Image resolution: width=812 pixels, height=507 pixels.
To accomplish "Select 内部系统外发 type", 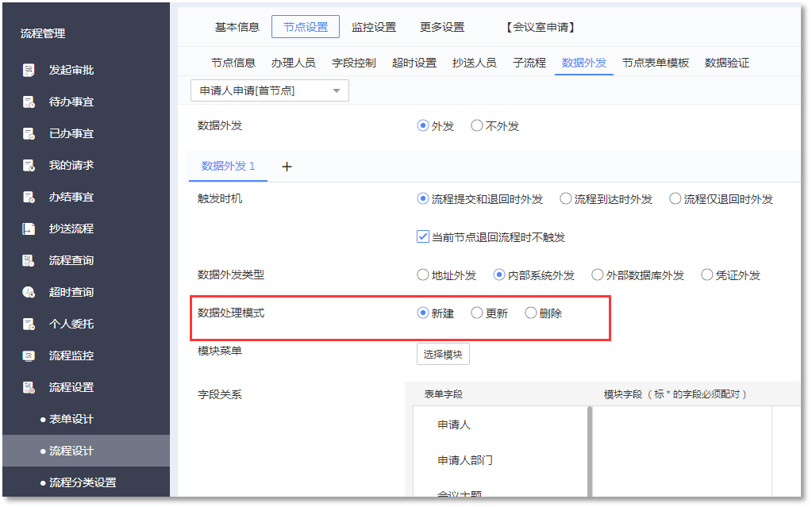I will (x=498, y=275).
